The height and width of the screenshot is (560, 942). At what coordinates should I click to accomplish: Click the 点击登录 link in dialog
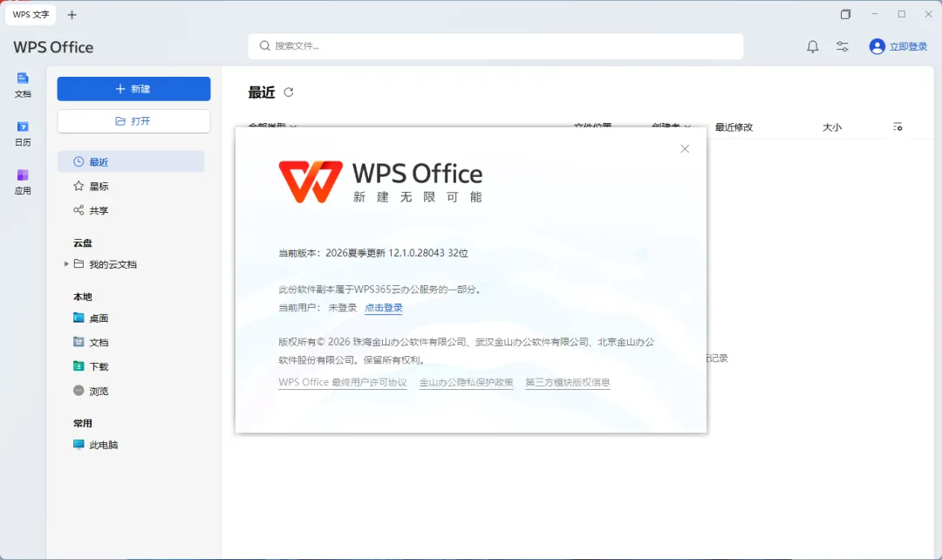click(383, 308)
